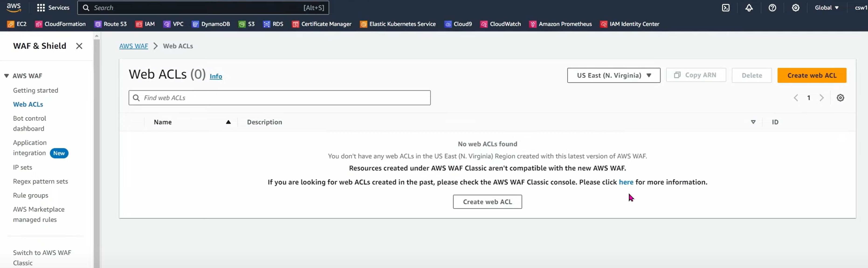
Task: Open the help question mark icon
Action: [x=772, y=8]
